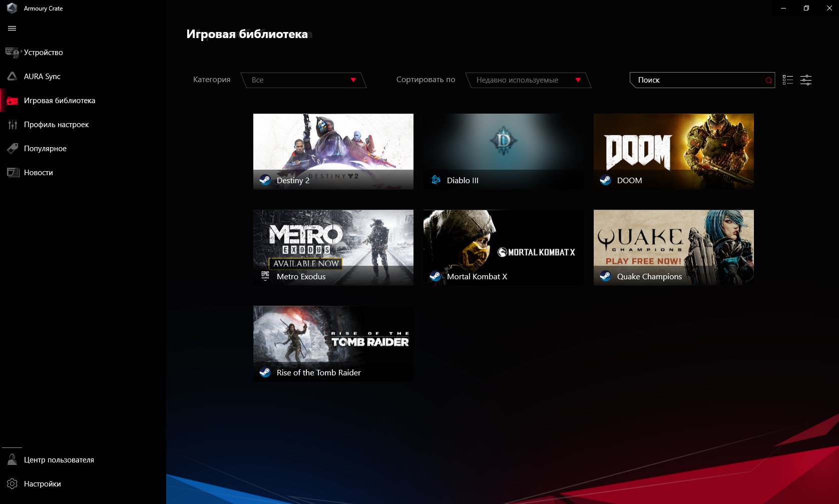
Task: Open Профиль настроек section
Action: click(83, 124)
